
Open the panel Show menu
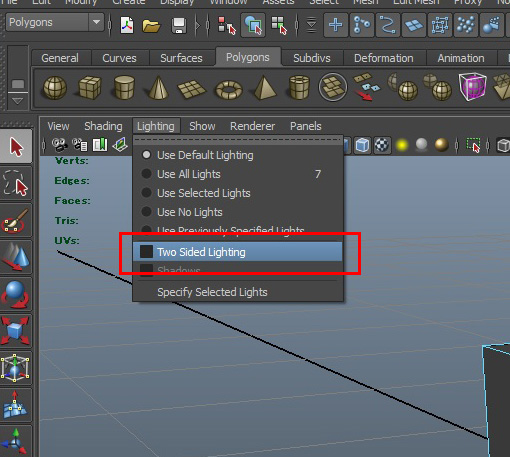202,126
